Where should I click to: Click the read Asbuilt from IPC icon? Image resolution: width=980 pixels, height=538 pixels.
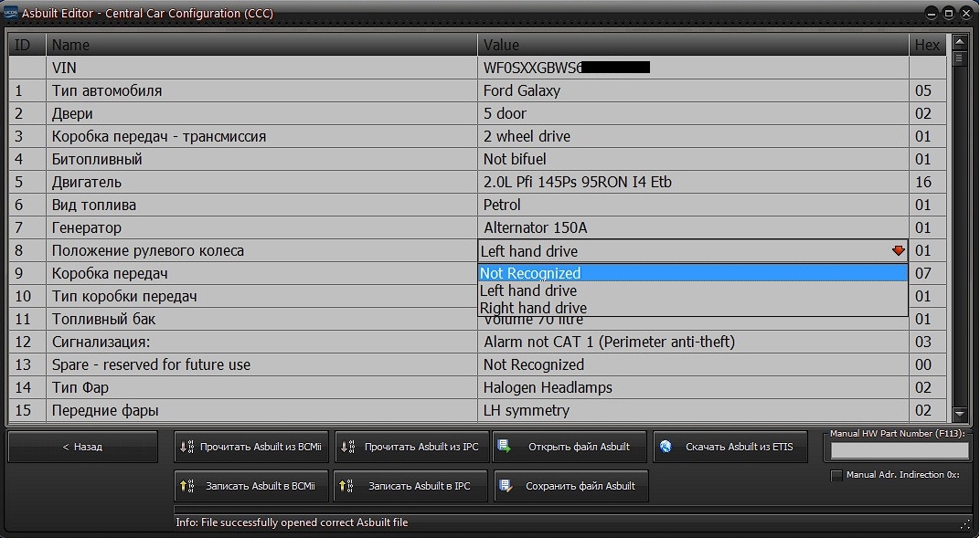coord(347,448)
